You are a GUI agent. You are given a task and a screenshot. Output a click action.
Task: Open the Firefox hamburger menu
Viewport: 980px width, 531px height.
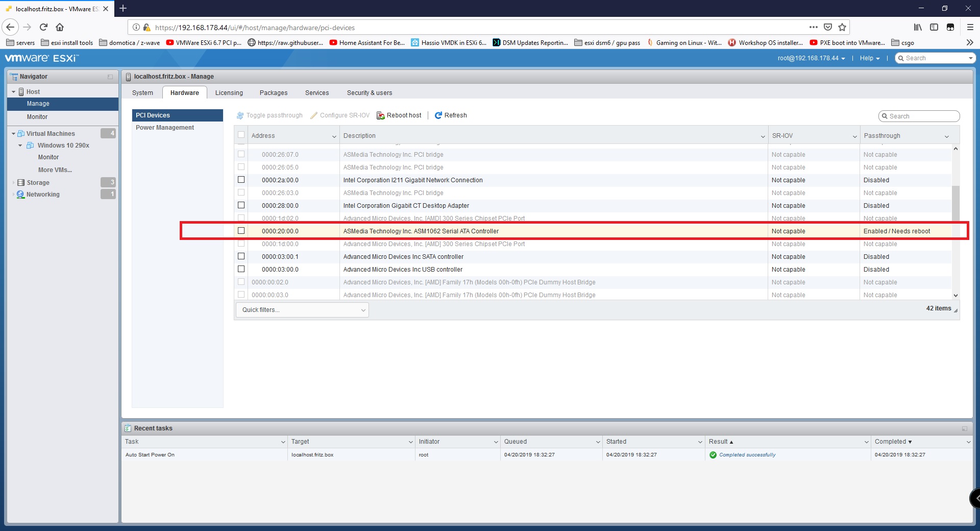pyautogui.click(x=970, y=27)
